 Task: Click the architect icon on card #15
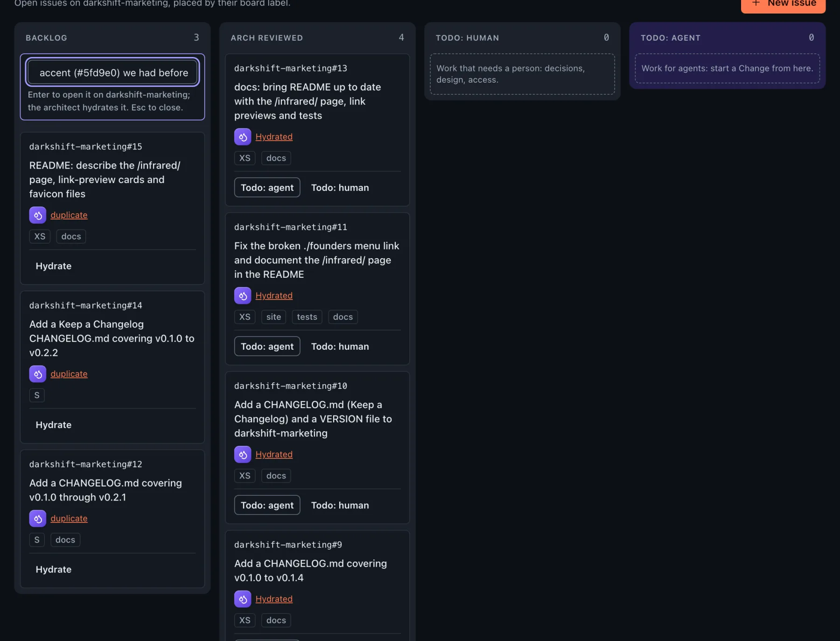(37, 215)
